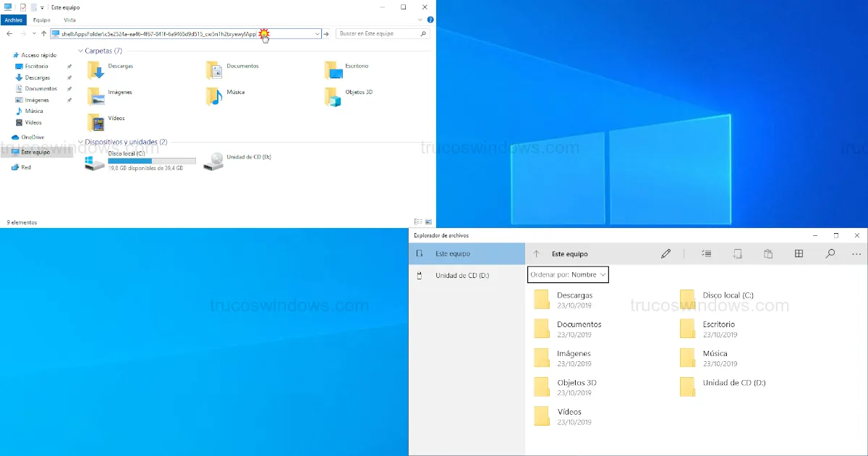This screenshot has height=456, width=868.
Task: Click the Paste clipboard icon in Explorador de archivos
Action: [x=768, y=254]
